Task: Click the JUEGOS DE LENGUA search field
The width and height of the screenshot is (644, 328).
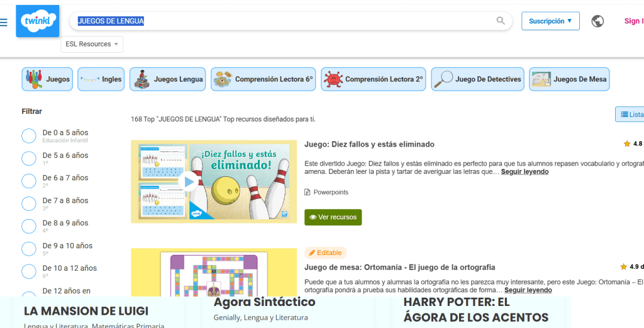Action: (283, 21)
